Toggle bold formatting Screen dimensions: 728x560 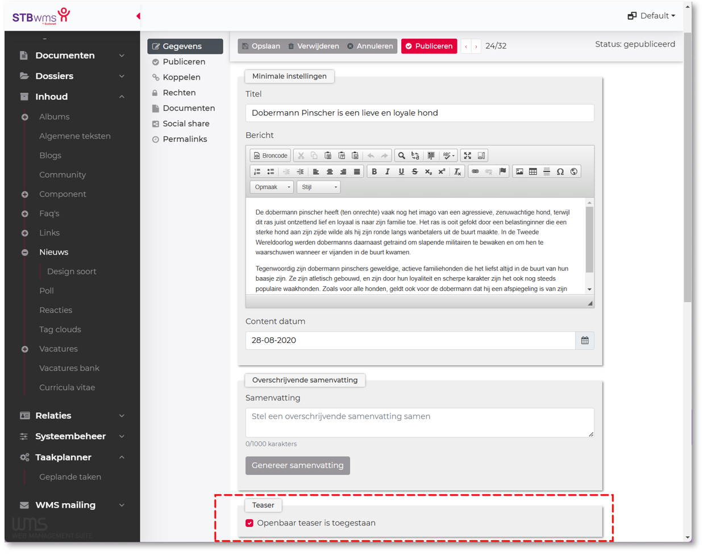click(x=374, y=172)
